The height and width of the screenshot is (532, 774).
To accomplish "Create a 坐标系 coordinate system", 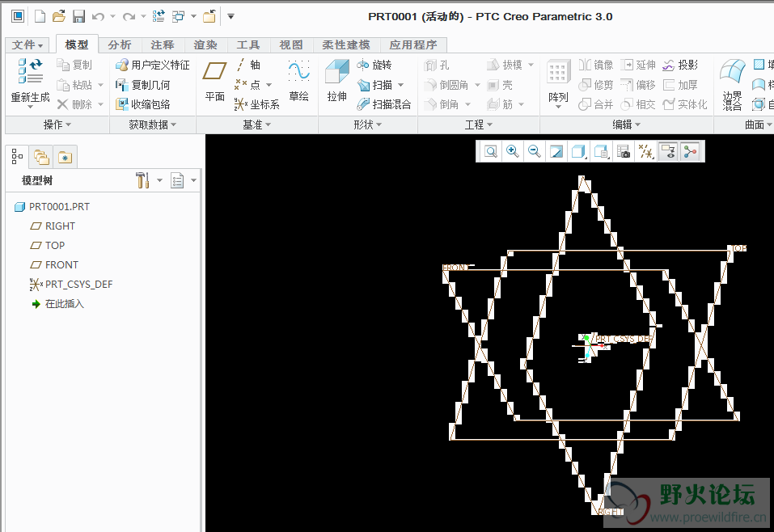I will tap(257, 104).
